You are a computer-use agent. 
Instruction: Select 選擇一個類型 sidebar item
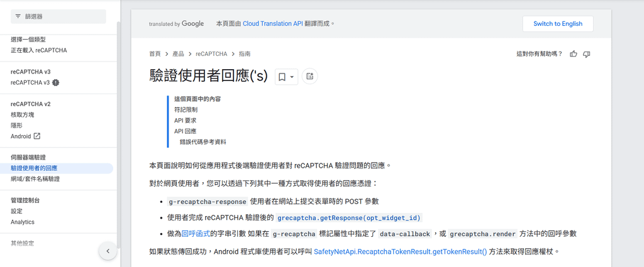pos(28,40)
